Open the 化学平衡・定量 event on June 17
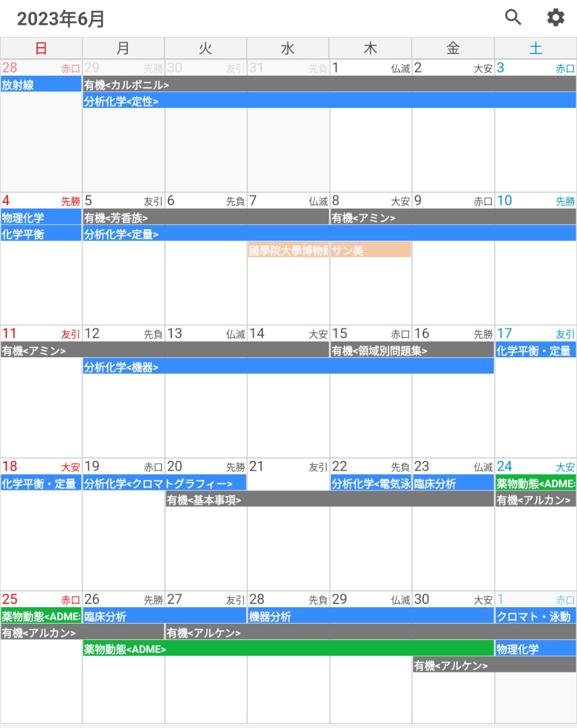 tap(536, 351)
